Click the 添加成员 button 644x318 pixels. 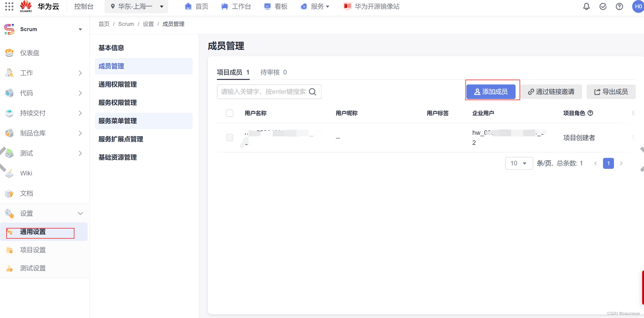[491, 92]
